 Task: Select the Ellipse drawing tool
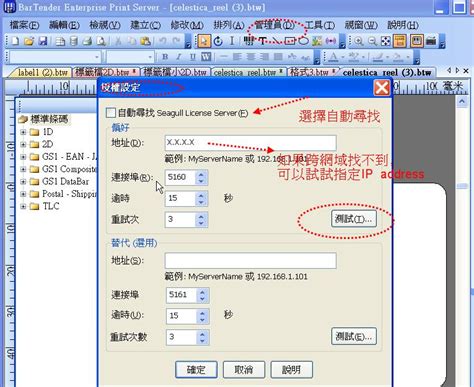pos(303,41)
